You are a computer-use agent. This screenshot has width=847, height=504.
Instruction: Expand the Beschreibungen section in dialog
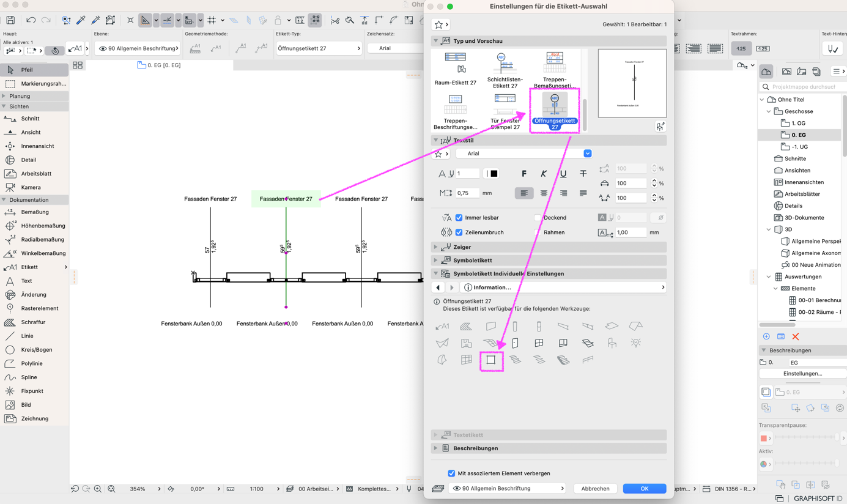point(549,448)
